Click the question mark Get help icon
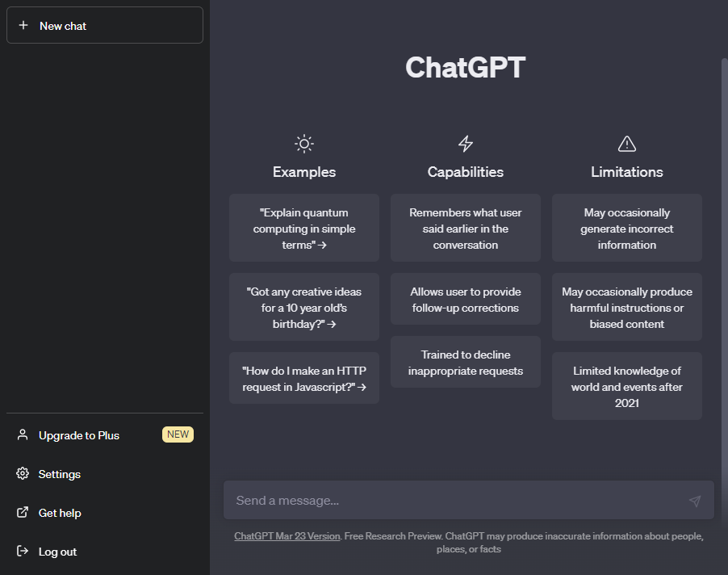This screenshot has height=575, width=728. click(23, 513)
